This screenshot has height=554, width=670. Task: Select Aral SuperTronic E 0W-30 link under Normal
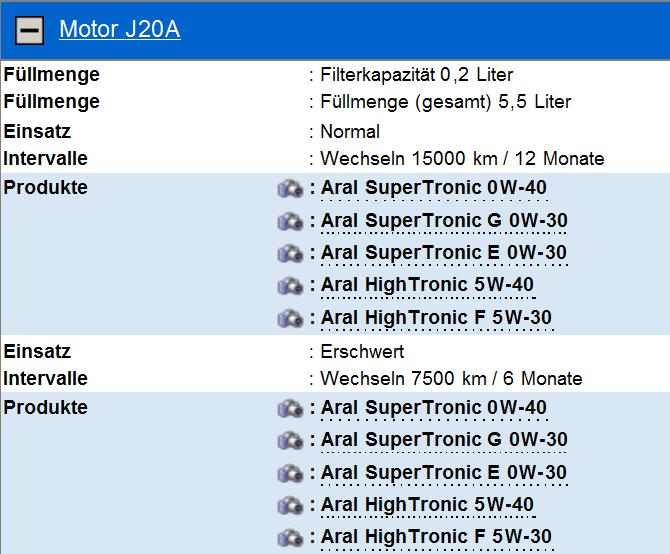[x=443, y=253]
